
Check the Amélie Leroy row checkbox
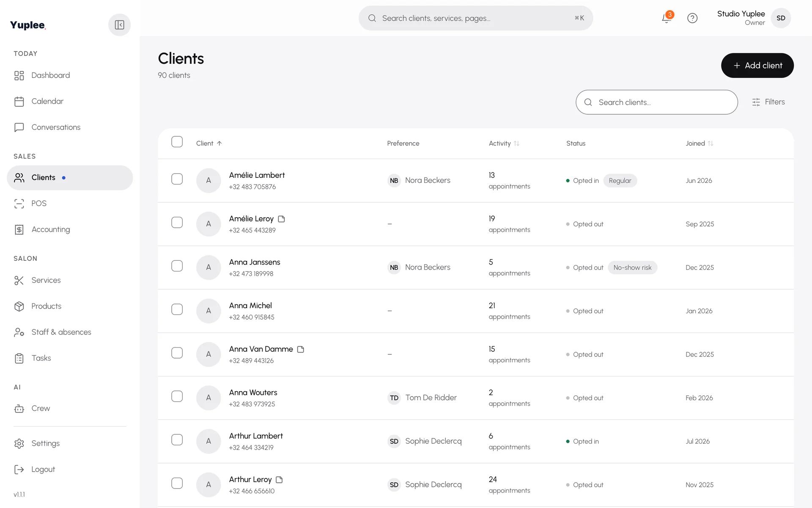(177, 223)
